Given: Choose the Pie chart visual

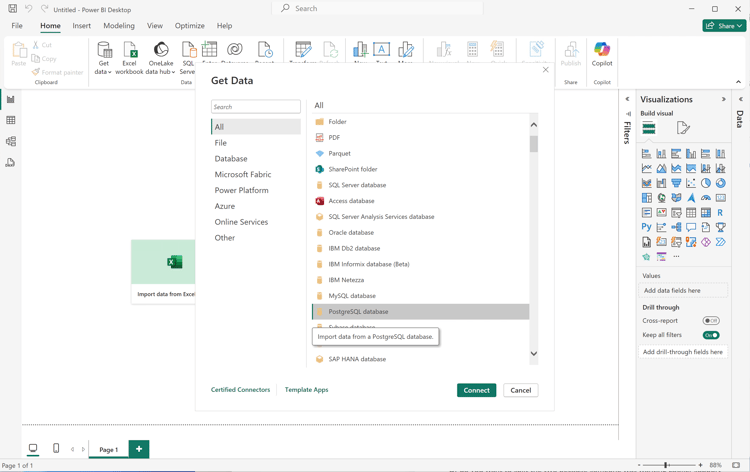Looking at the screenshot, I should click(706, 183).
